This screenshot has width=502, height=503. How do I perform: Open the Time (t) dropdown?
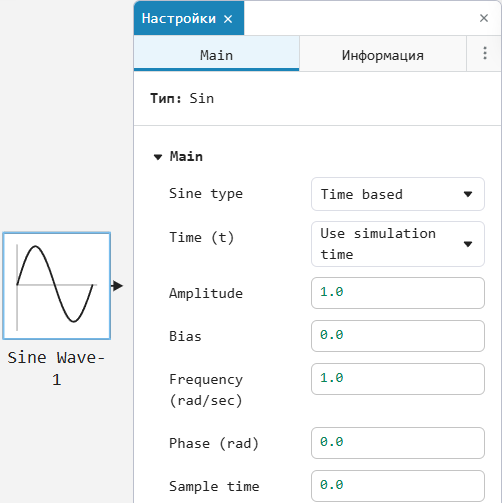click(398, 244)
